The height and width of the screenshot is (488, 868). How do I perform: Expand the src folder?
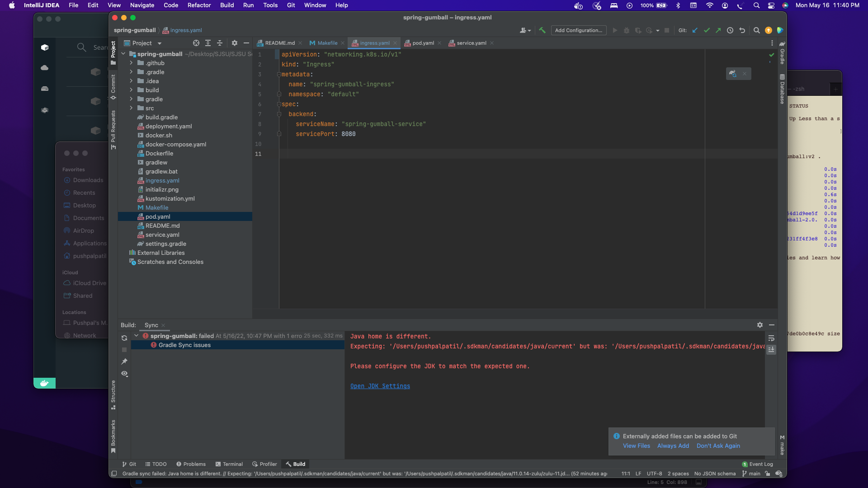pos(131,108)
